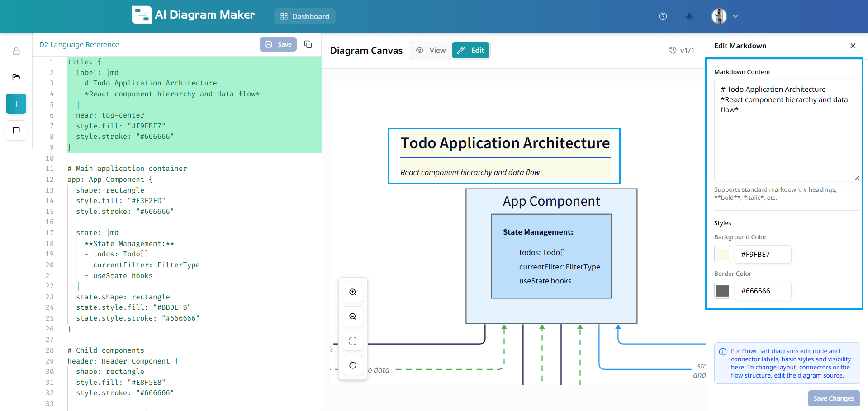Create a new diagram with the plus button
Screen dimensions: 868x411
[x=16, y=104]
